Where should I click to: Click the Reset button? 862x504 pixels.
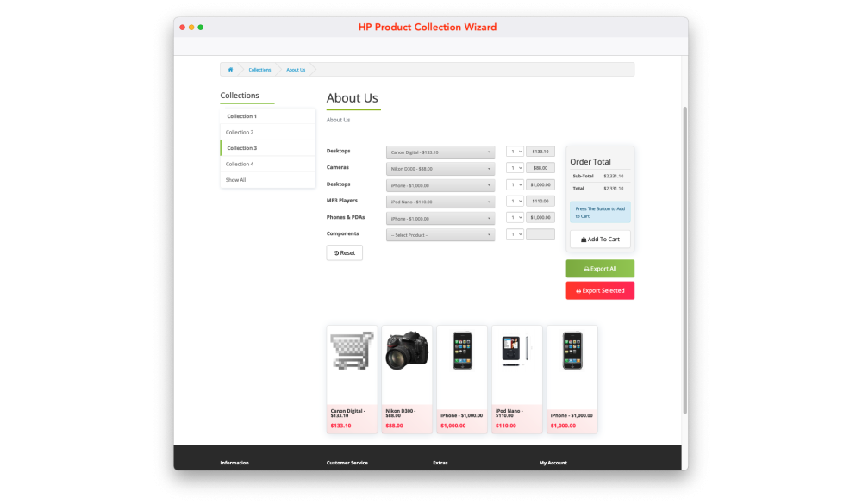coord(345,253)
